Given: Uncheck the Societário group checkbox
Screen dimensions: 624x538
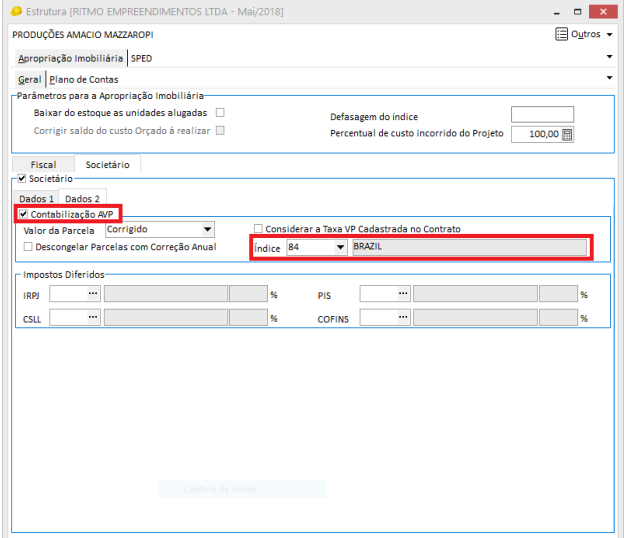Looking at the screenshot, I should tap(22, 178).
